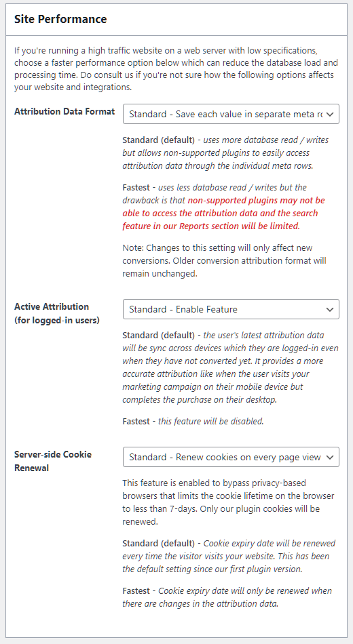Click chevron arrow on 'Renew cookies' select
This screenshot has width=353, height=644.
pyautogui.click(x=329, y=458)
